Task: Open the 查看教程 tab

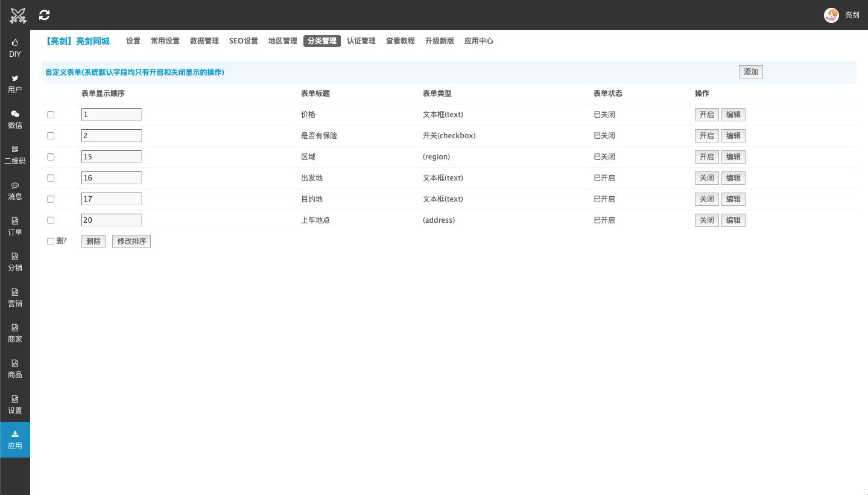Action: 401,41
